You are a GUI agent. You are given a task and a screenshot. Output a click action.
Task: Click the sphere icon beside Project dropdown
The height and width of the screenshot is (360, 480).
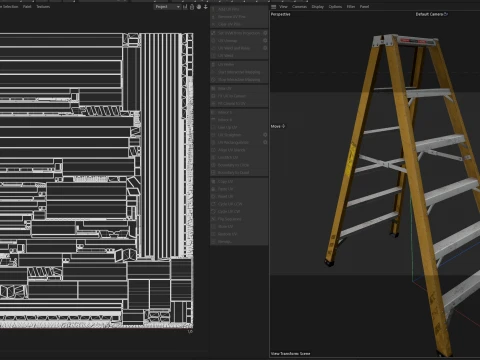click(x=199, y=7)
